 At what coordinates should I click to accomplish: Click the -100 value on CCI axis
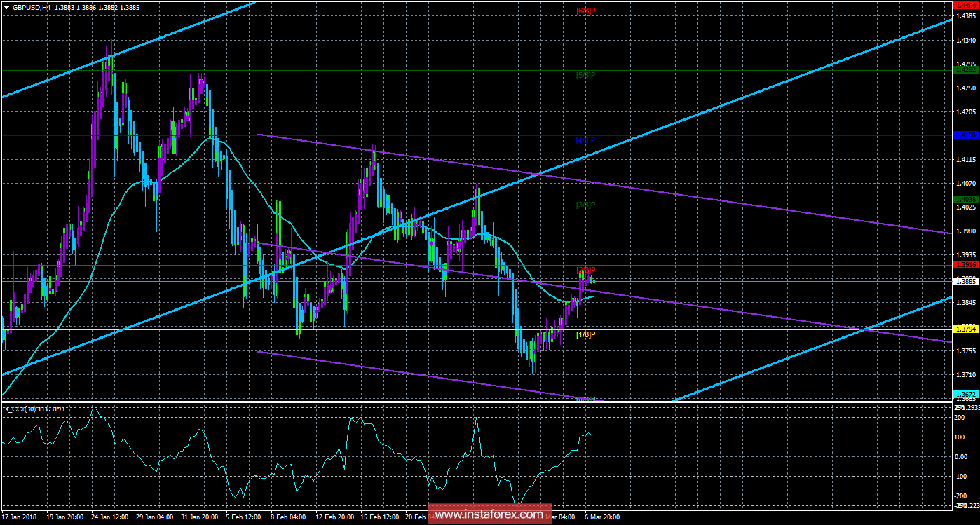click(x=962, y=476)
